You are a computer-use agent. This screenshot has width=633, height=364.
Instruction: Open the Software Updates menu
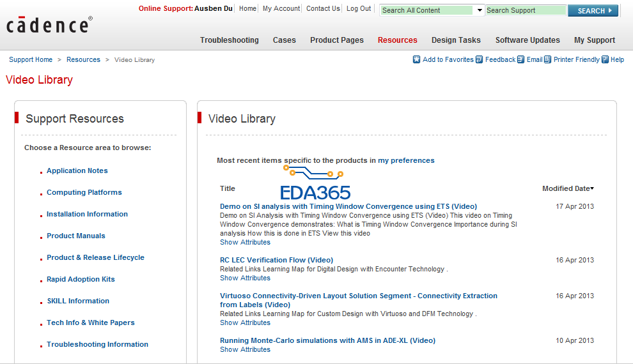pos(527,40)
